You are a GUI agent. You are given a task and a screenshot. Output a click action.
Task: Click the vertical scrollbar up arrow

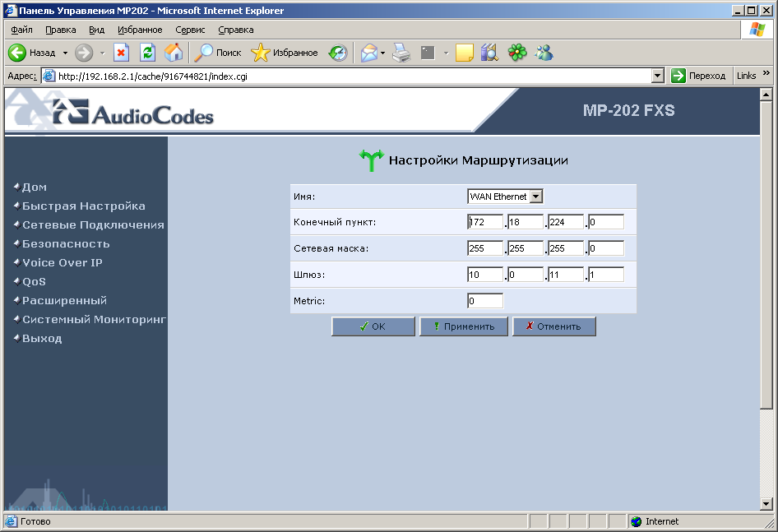coord(766,95)
